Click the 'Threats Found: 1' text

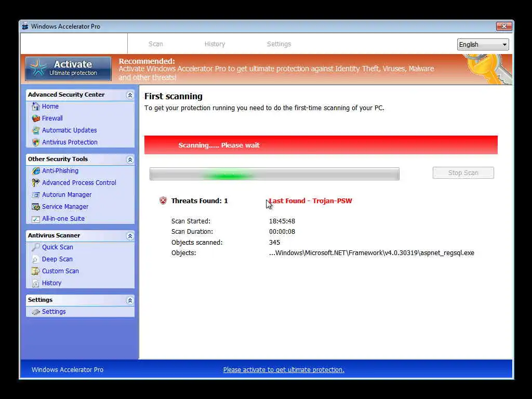coord(199,201)
